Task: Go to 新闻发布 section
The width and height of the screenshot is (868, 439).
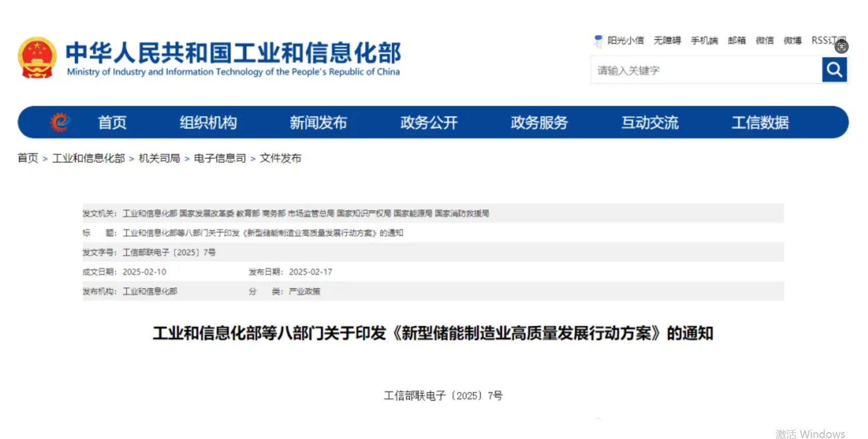Action: [318, 123]
